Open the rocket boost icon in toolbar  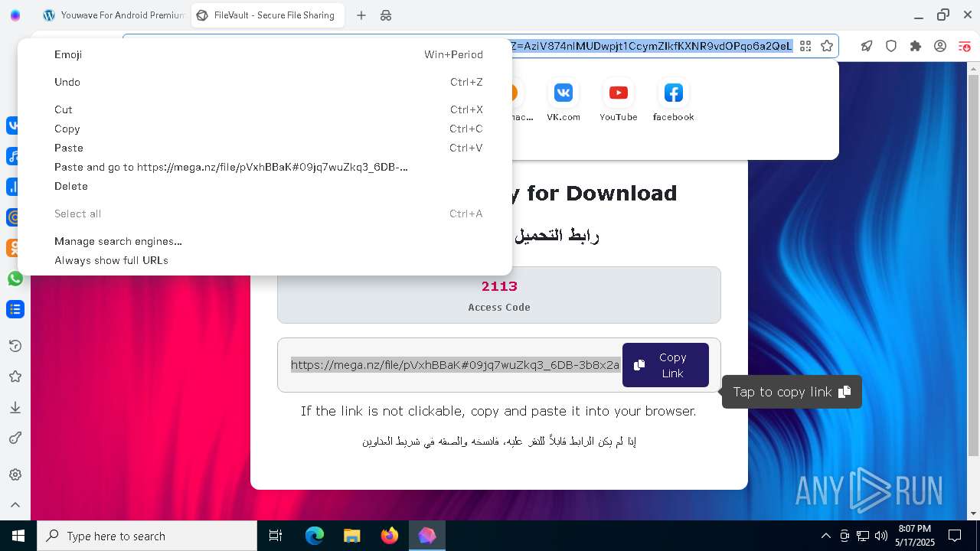(x=867, y=46)
